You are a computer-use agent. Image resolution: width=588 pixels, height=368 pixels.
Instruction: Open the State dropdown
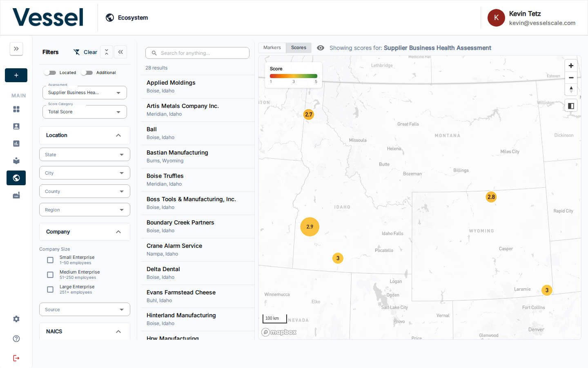click(x=85, y=155)
